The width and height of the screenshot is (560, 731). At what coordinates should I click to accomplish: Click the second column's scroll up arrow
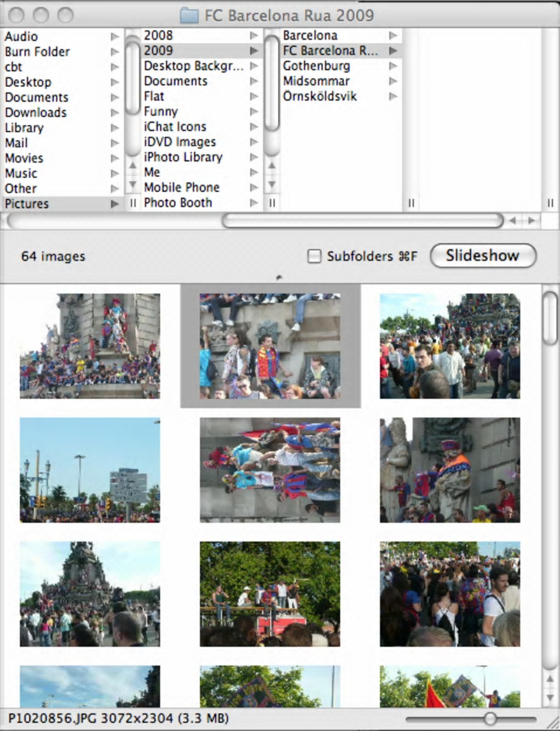pos(272,165)
